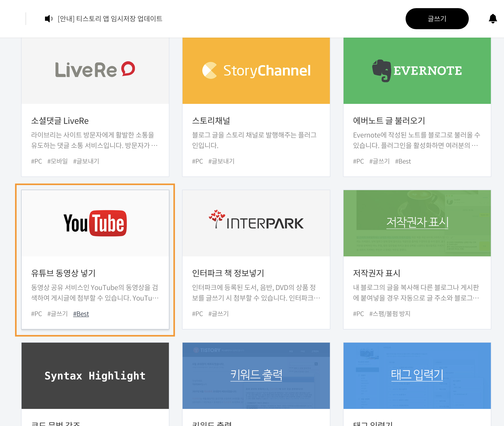Click the Interpark description text
Image resolution: width=504 pixels, height=426 pixels.
[256, 293]
